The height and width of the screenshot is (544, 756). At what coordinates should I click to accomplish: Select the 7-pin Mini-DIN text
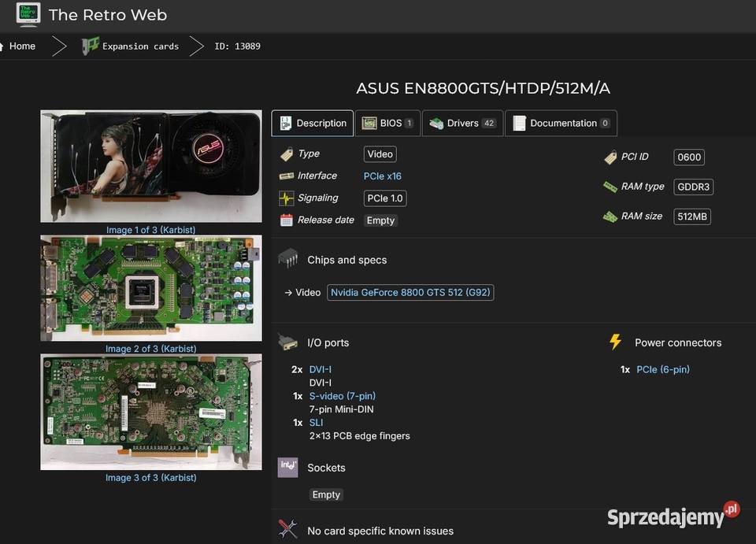[341, 409]
